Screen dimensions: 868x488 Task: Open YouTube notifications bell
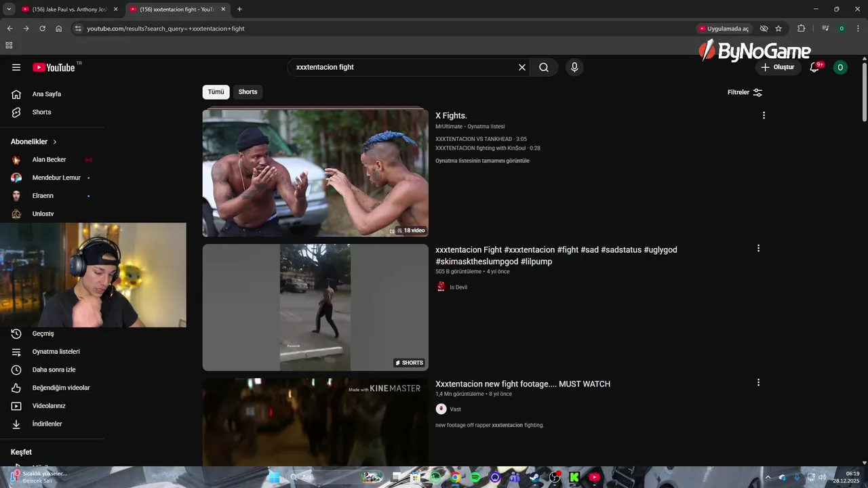coord(815,67)
